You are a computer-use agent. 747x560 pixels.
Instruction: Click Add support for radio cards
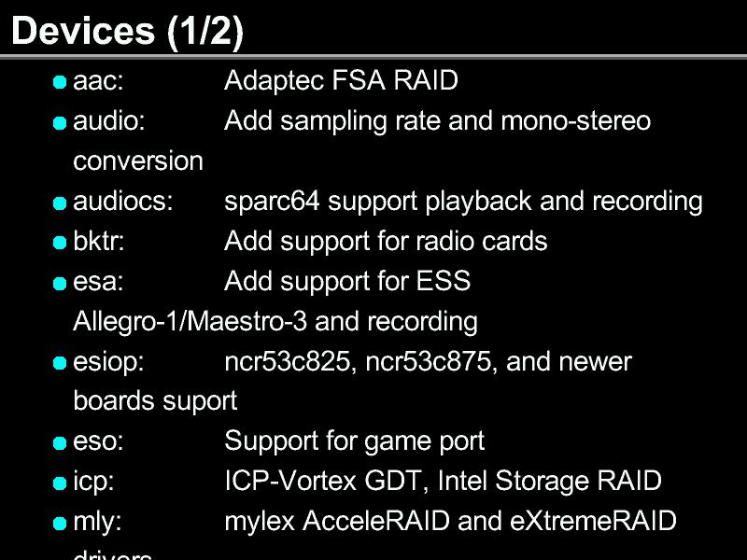386,242
